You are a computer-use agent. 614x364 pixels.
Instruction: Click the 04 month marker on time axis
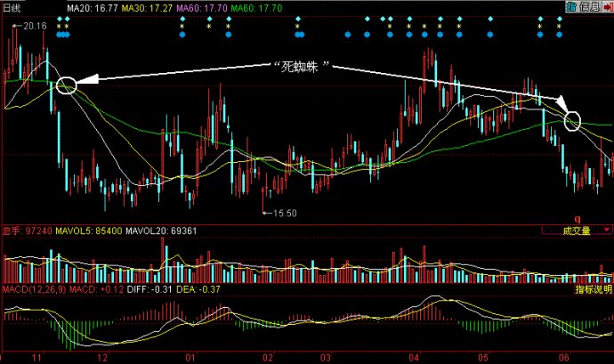414,358
